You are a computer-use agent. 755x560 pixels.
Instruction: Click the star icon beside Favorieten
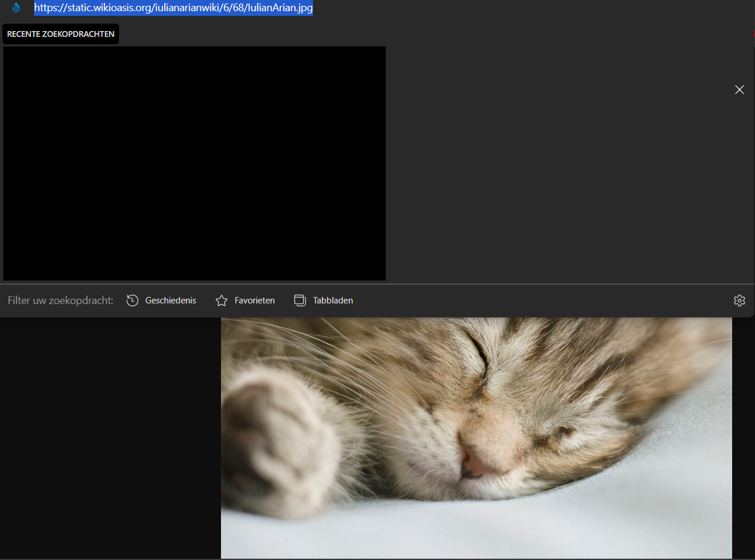[x=222, y=301]
